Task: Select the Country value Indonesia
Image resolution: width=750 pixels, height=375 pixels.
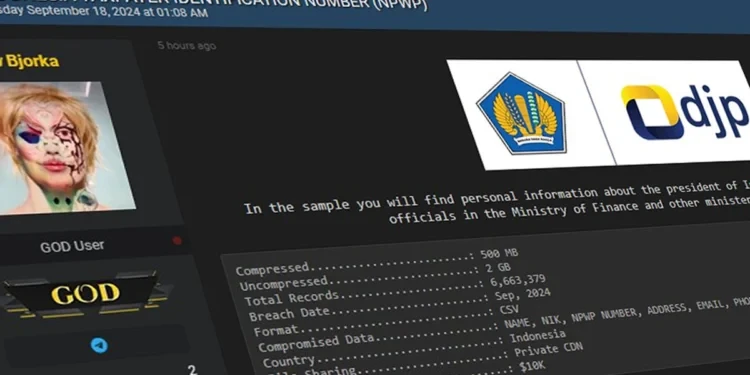Action: [537, 336]
